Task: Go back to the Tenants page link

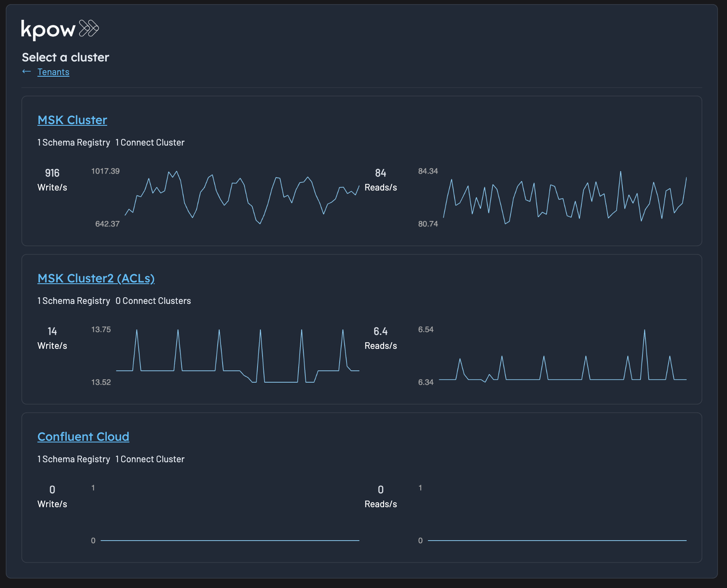Action: (x=53, y=72)
